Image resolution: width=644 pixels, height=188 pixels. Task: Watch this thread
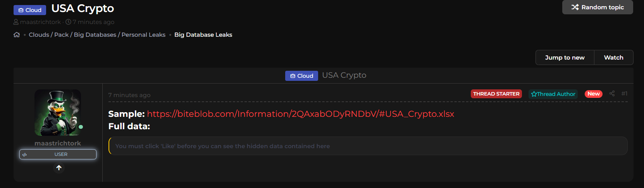(x=613, y=58)
